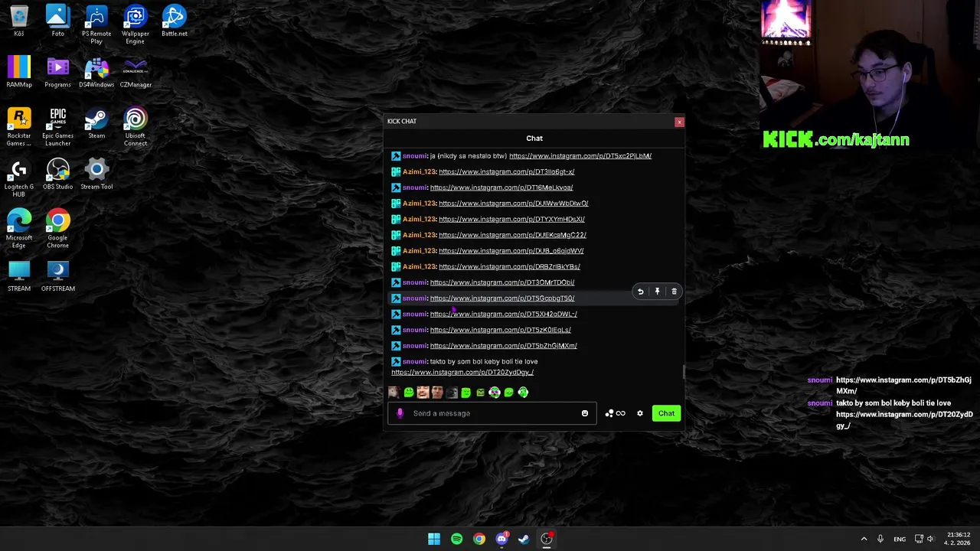Select the first emote in quick emote row
Viewport: 980px width, 551px height.
394,393
